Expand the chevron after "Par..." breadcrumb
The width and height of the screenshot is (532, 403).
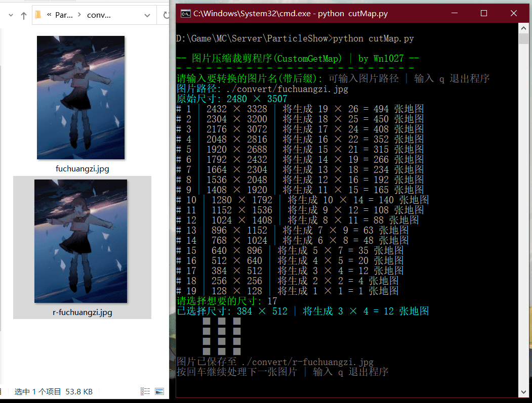pos(79,15)
